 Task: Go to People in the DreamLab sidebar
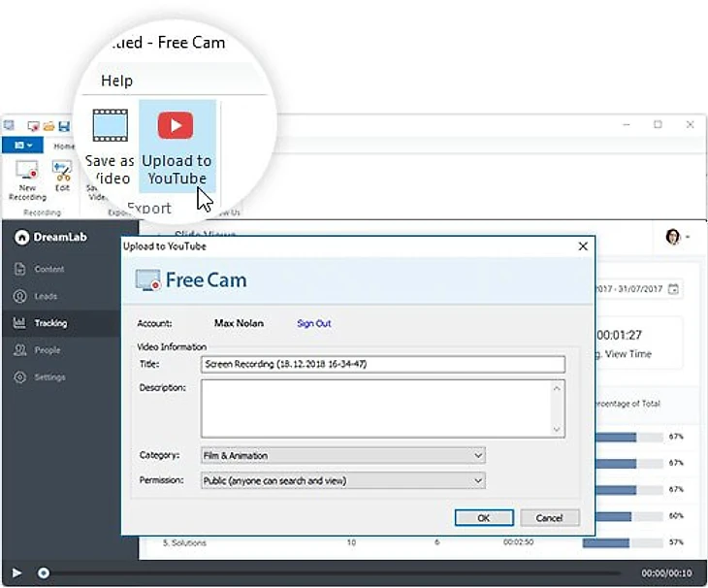[x=47, y=350]
